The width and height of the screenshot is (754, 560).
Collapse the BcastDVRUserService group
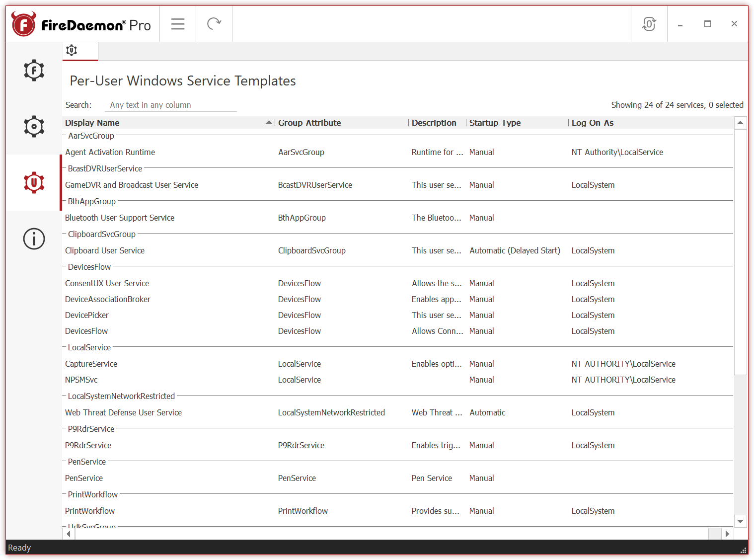65,168
